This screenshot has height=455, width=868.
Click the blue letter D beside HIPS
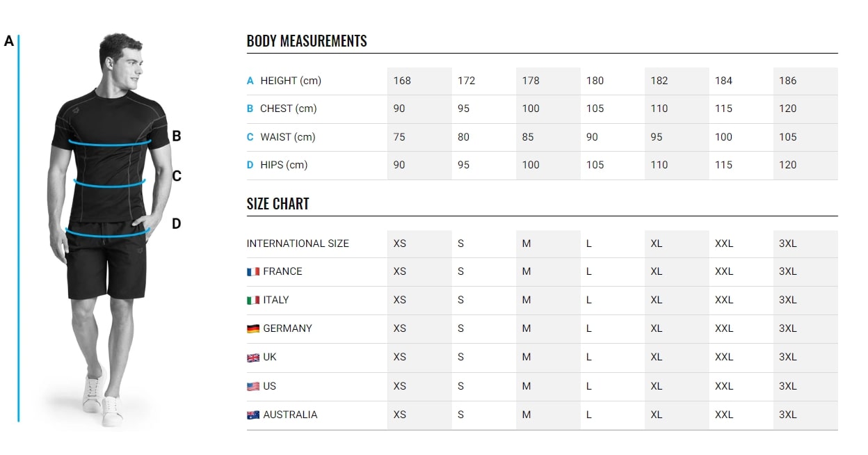click(250, 165)
